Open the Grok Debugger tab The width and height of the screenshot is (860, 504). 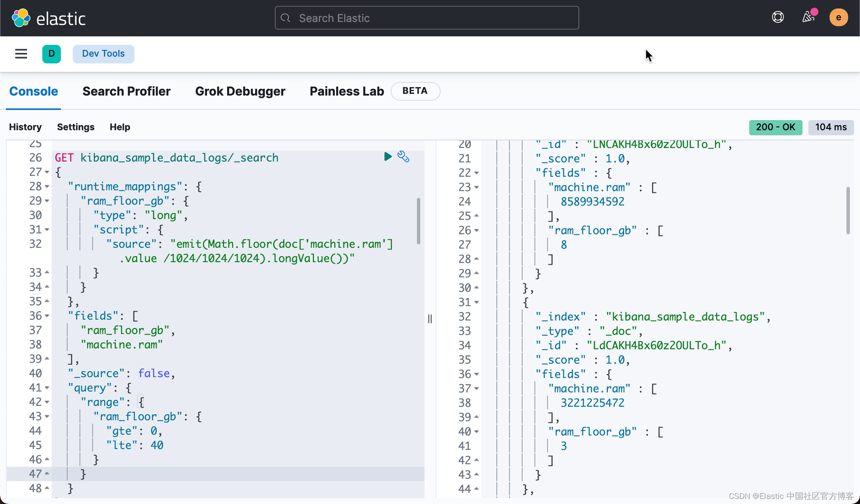(240, 91)
